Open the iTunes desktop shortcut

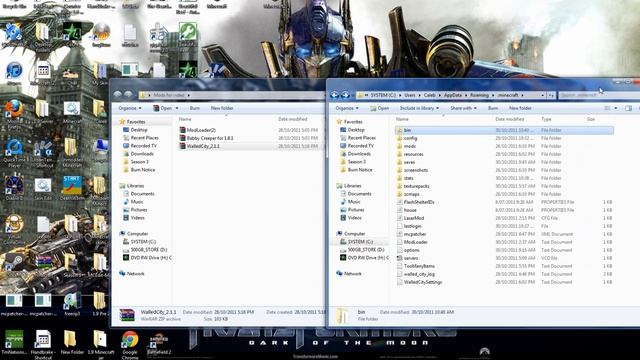click(x=14, y=73)
